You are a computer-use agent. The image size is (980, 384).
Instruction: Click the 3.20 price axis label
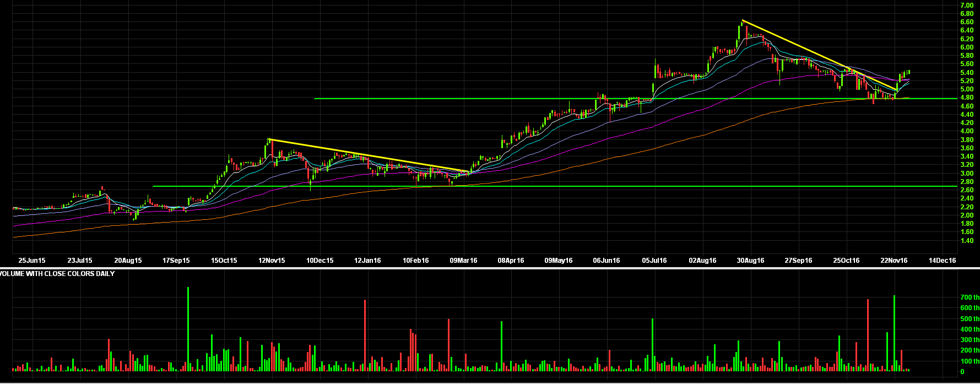967,165
